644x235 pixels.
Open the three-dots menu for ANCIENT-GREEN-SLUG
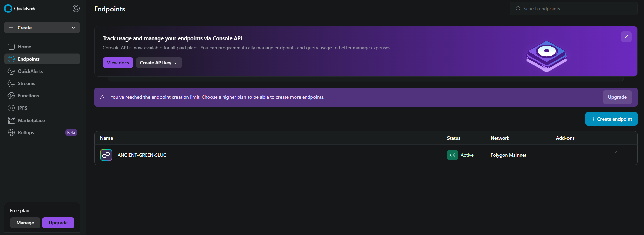click(606, 155)
